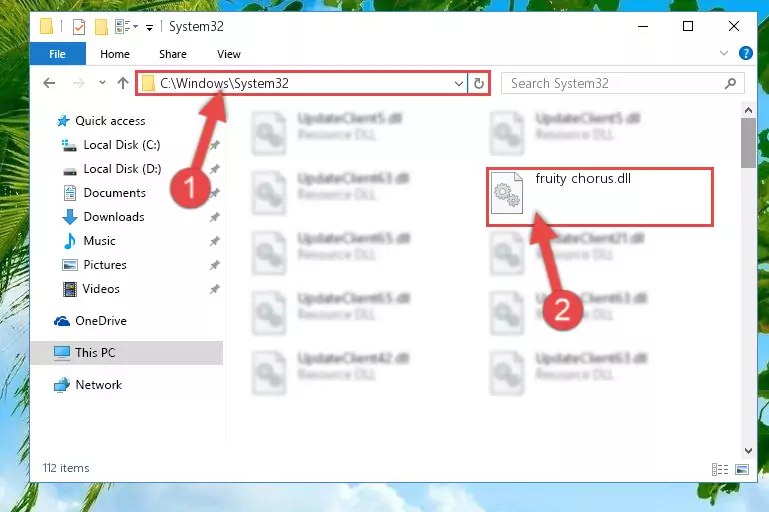Click the Back navigation arrow

49,83
